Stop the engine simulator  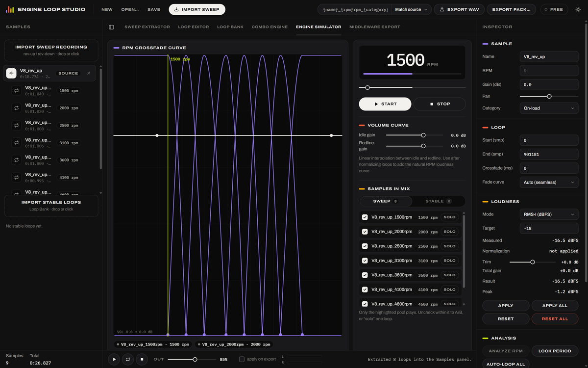[440, 104]
